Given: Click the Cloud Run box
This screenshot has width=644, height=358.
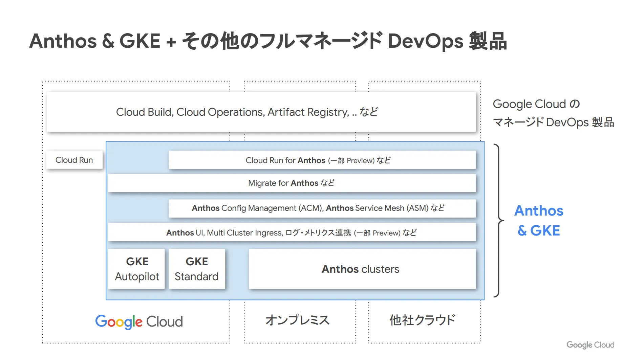Looking at the screenshot, I should pyautogui.click(x=74, y=160).
